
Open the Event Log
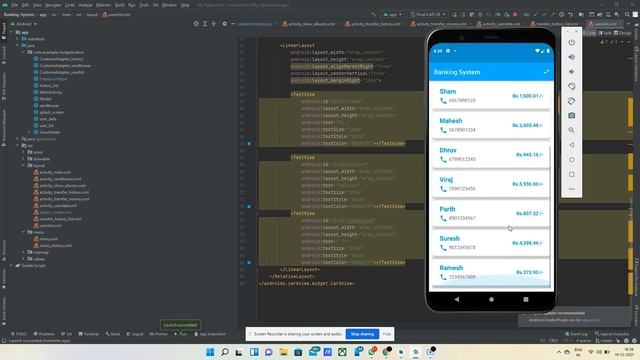pos(576,334)
